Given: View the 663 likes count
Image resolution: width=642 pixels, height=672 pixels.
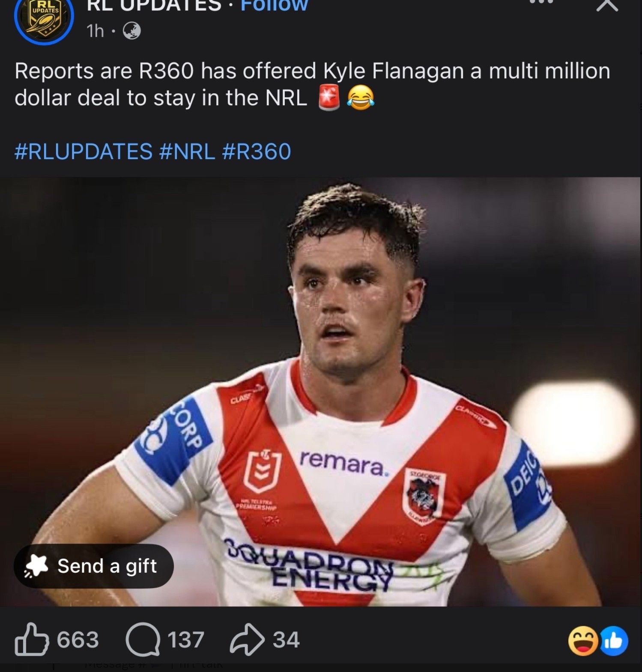Looking at the screenshot, I should tap(78, 639).
